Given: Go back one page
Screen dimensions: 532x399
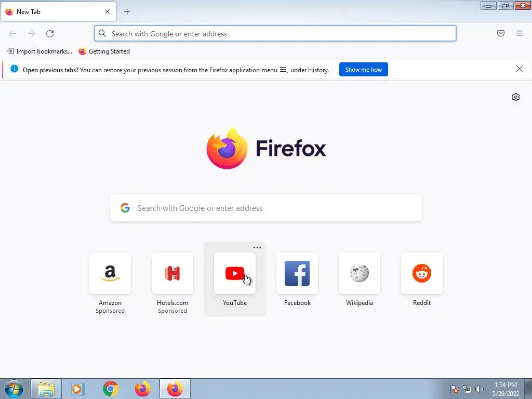Looking at the screenshot, I should click(x=12, y=34).
